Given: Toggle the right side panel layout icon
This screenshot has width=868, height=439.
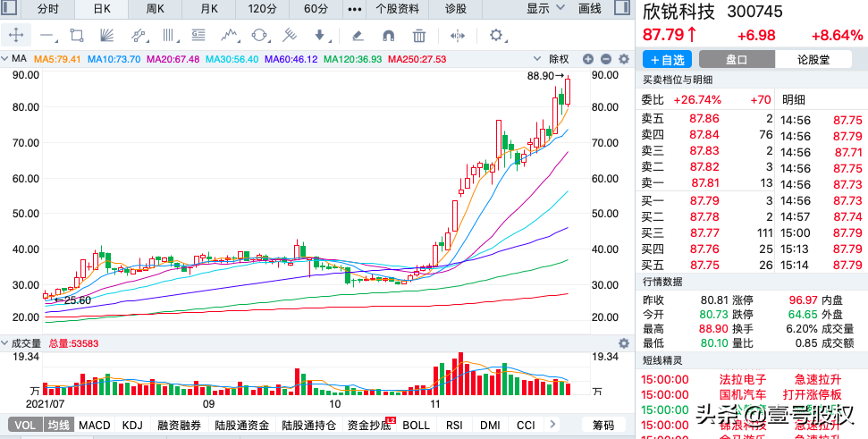Looking at the screenshot, I should pos(622,8).
